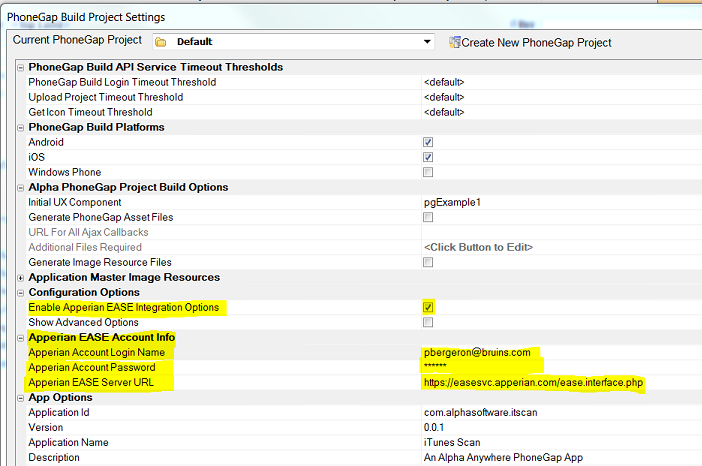Expand Application Master Image Resources section
The height and width of the screenshot is (466, 702).
[x=21, y=278]
